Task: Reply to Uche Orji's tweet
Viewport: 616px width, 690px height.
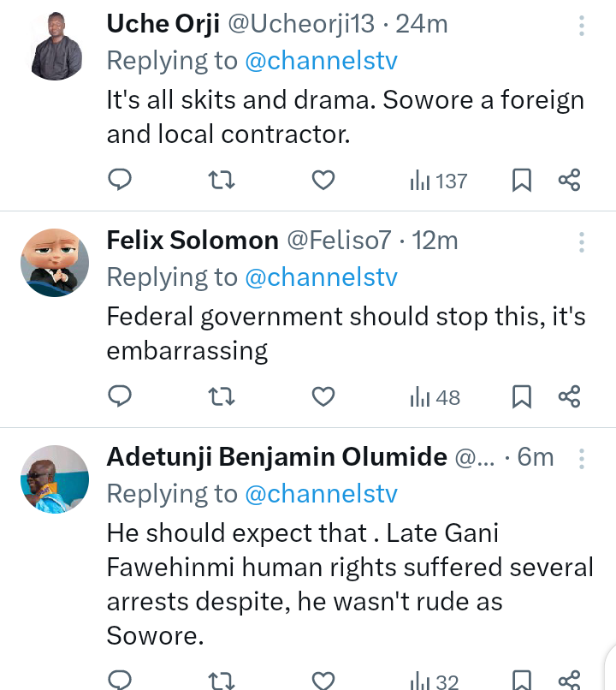Action: (120, 180)
